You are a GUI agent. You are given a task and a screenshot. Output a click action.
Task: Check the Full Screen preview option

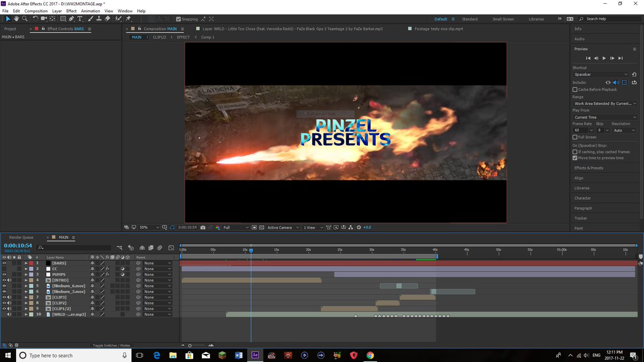[x=575, y=137]
